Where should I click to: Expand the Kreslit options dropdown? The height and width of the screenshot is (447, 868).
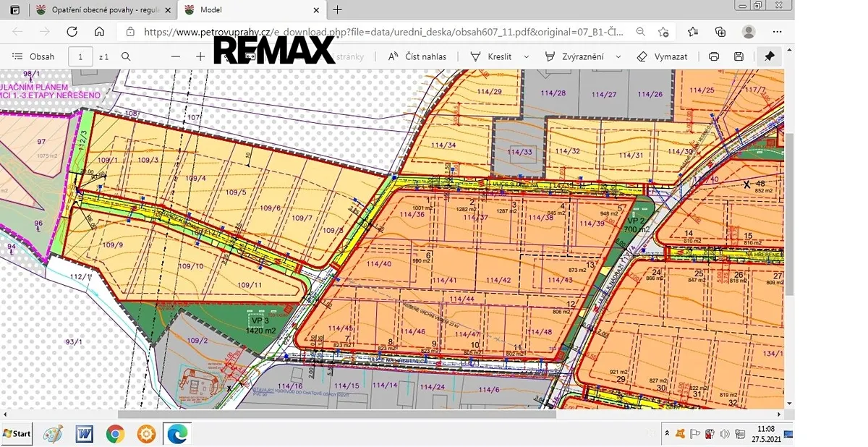coord(526,56)
